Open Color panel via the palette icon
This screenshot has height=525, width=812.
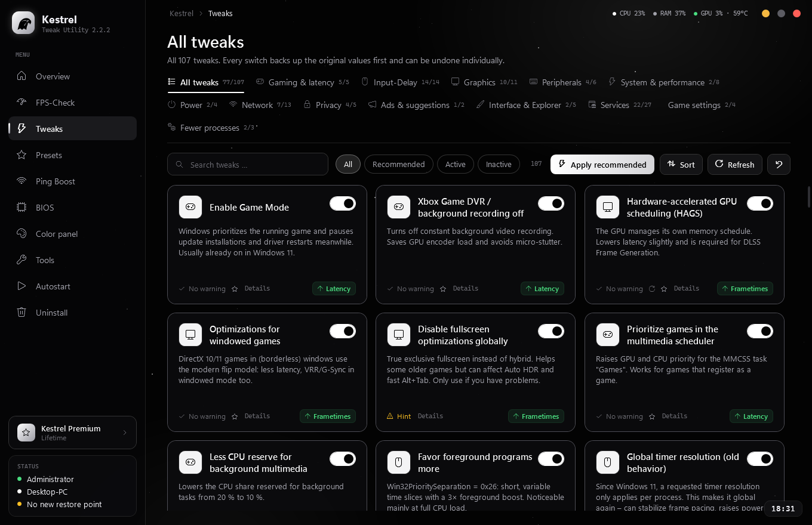21,234
